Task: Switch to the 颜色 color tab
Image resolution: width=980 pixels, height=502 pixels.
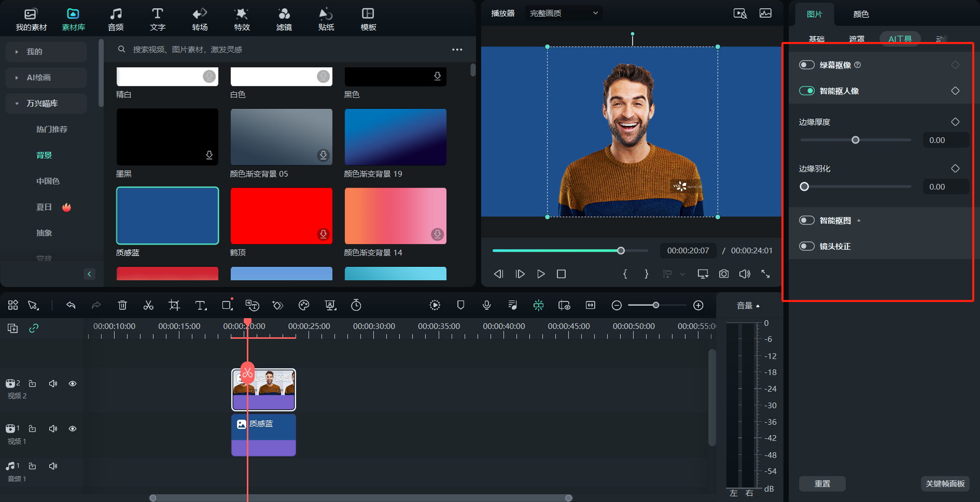Action: click(861, 14)
